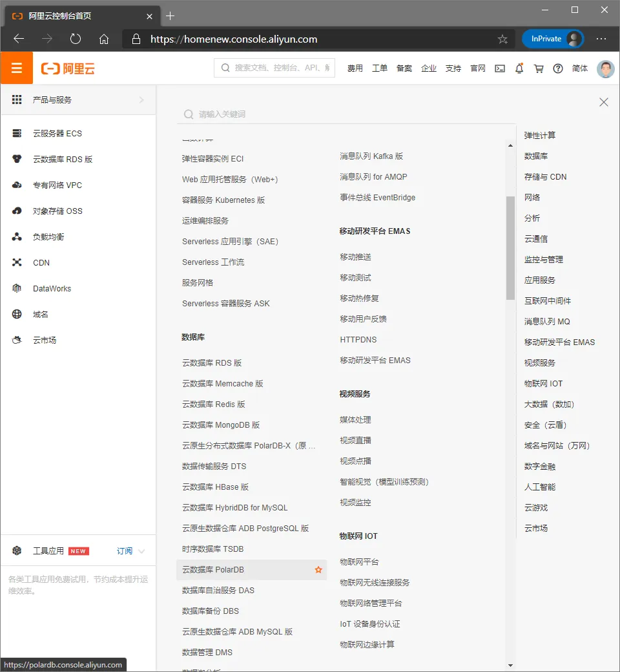This screenshot has width=620, height=672.
Task: Click the browser address bar URL
Action: pyautogui.click(x=234, y=39)
